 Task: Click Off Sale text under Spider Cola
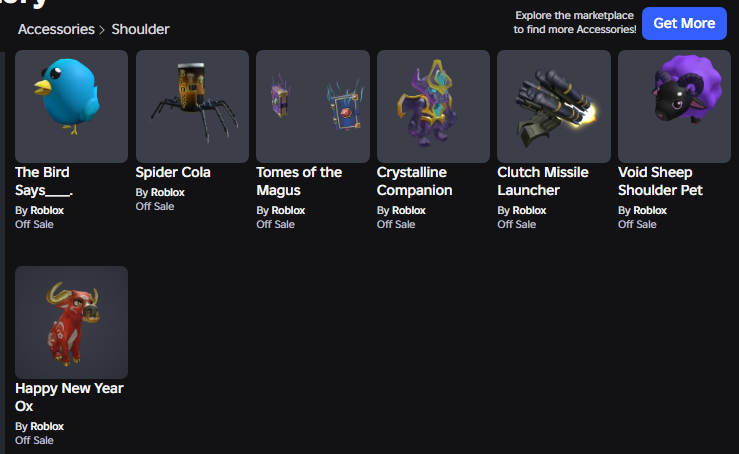pyautogui.click(x=155, y=206)
